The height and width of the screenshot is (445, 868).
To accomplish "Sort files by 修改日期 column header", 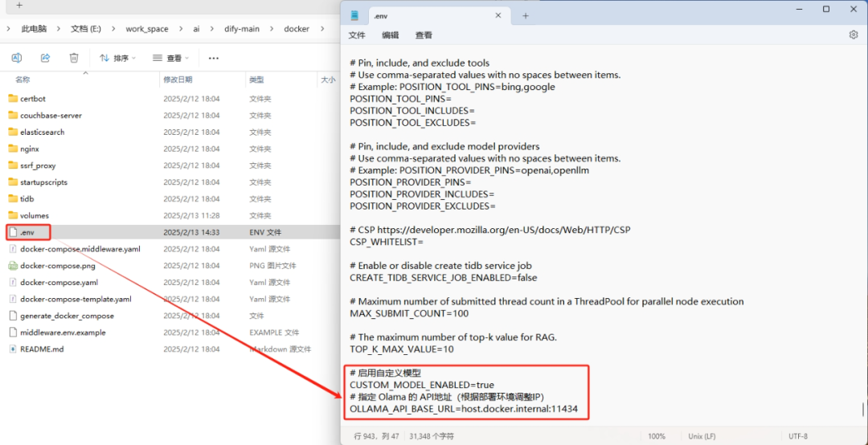I will point(178,80).
